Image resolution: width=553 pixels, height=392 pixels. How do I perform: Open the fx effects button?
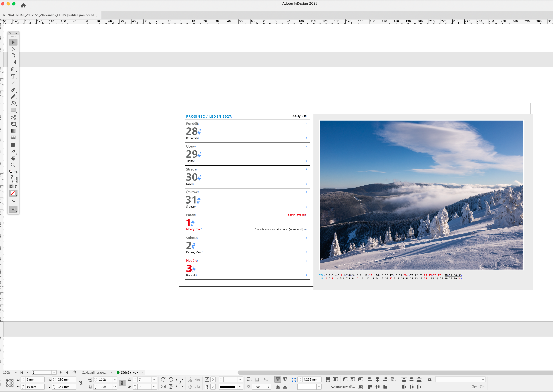point(265,379)
